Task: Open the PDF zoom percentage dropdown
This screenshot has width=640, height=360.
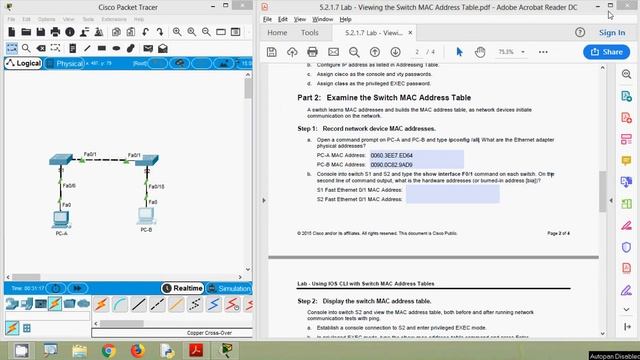Action: click(x=523, y=52)
